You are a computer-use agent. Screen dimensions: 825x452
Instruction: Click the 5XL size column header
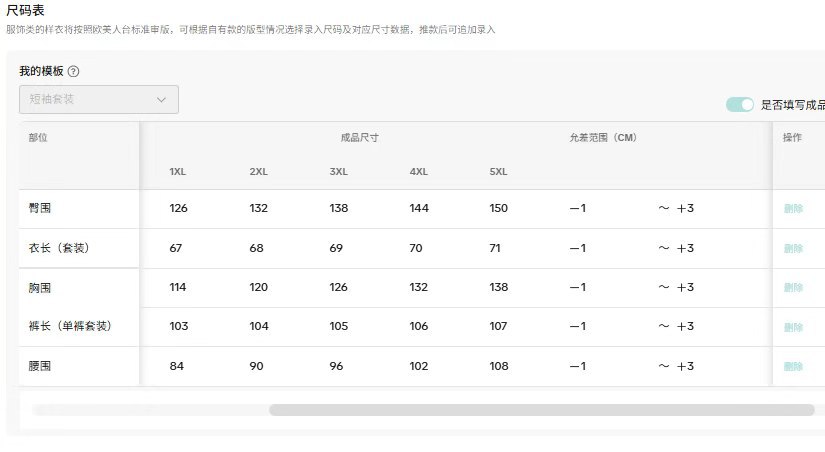point(498,172)
